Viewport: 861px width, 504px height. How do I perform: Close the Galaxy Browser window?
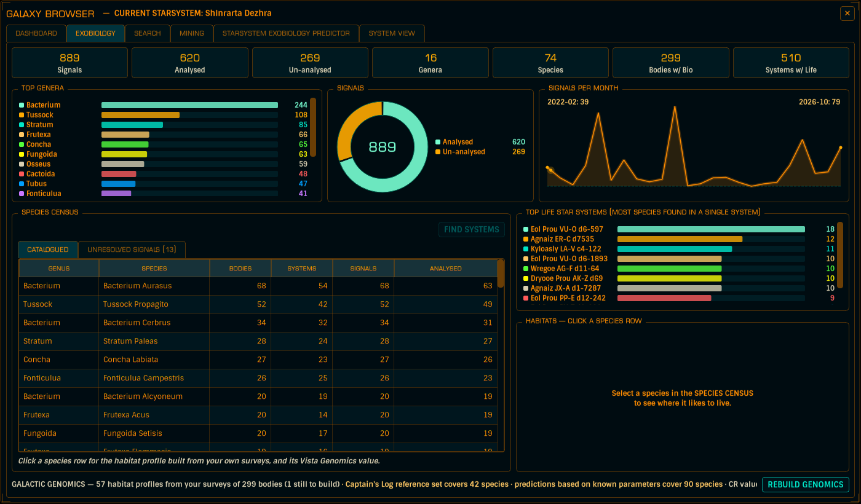(x=846, y=14)
